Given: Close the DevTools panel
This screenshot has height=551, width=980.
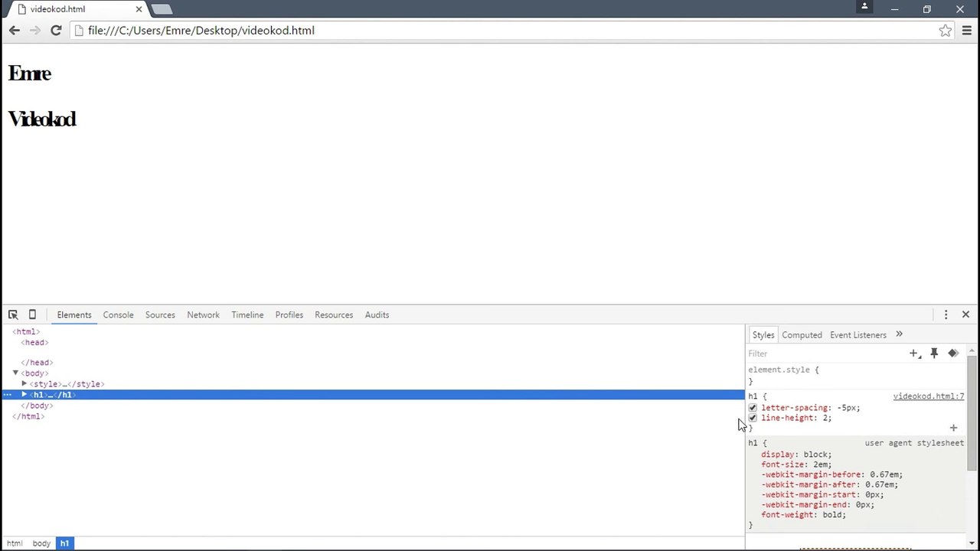Looking at the screenshot, I should pos(965,315).
